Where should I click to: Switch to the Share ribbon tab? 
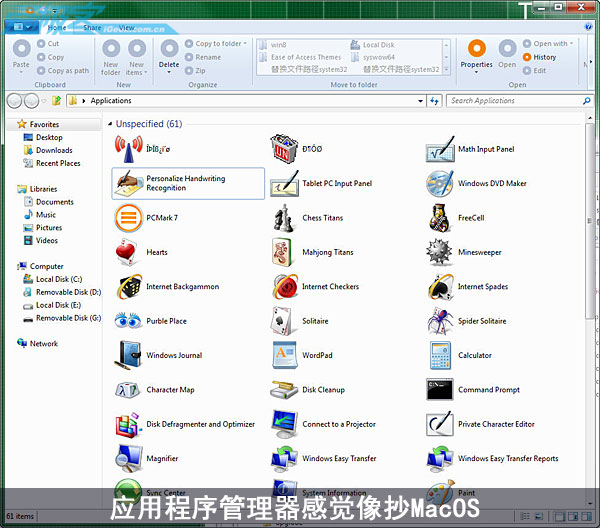click(x=92, y=28)
